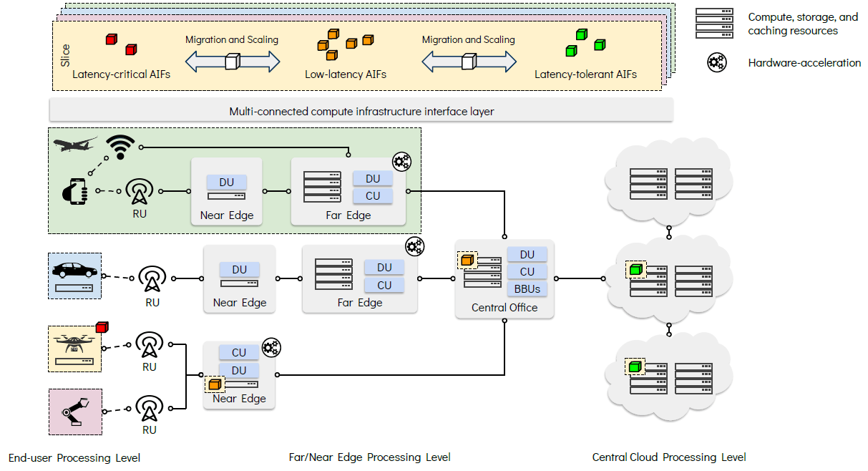This screenshot has height=471, width=868.
Task: Select the Latency-tolerant AIFs label
Action: (585, 74)
